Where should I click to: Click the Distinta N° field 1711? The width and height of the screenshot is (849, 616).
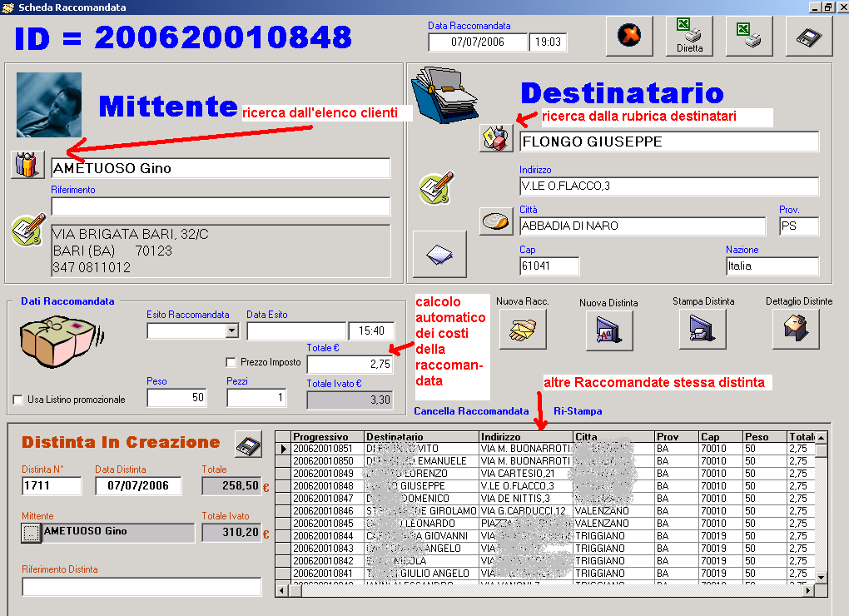pos(52,486)
